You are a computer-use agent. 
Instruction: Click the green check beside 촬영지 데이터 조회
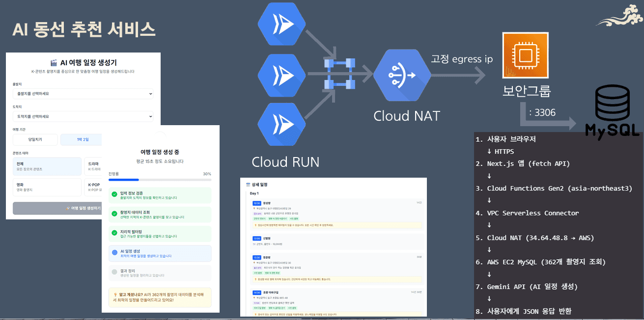click(x=114, y=214)
